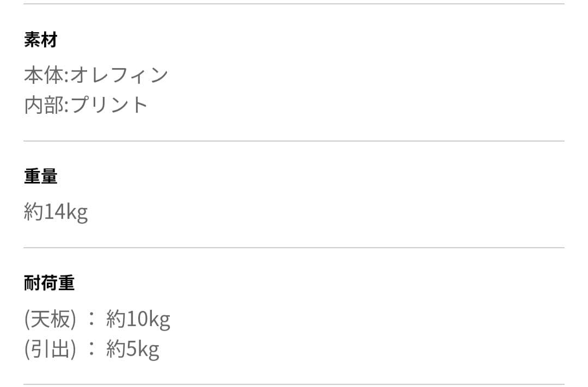Click the 本体 label text
The width and height of the screenshot is (588, 387).
[x=44, y=75]
